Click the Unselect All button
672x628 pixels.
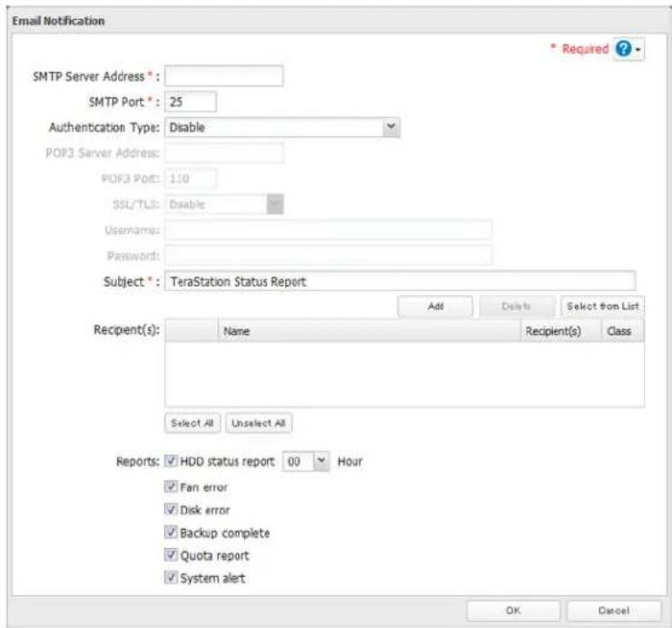pos(259,423)
